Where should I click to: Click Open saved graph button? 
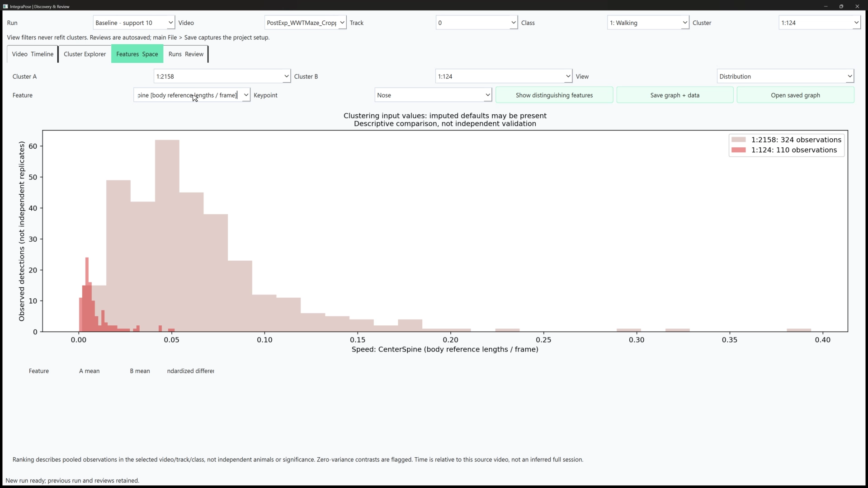tap(795, 95)
